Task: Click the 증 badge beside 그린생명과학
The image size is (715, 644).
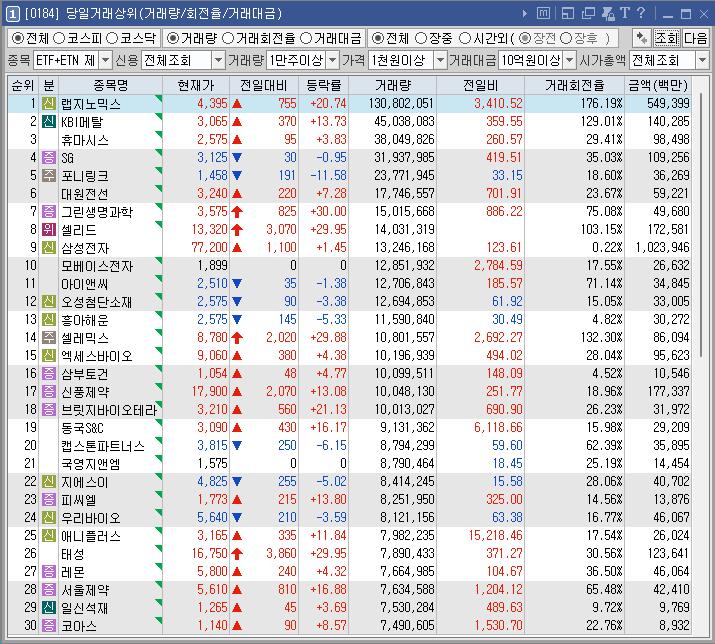Action: click(49, 211)
